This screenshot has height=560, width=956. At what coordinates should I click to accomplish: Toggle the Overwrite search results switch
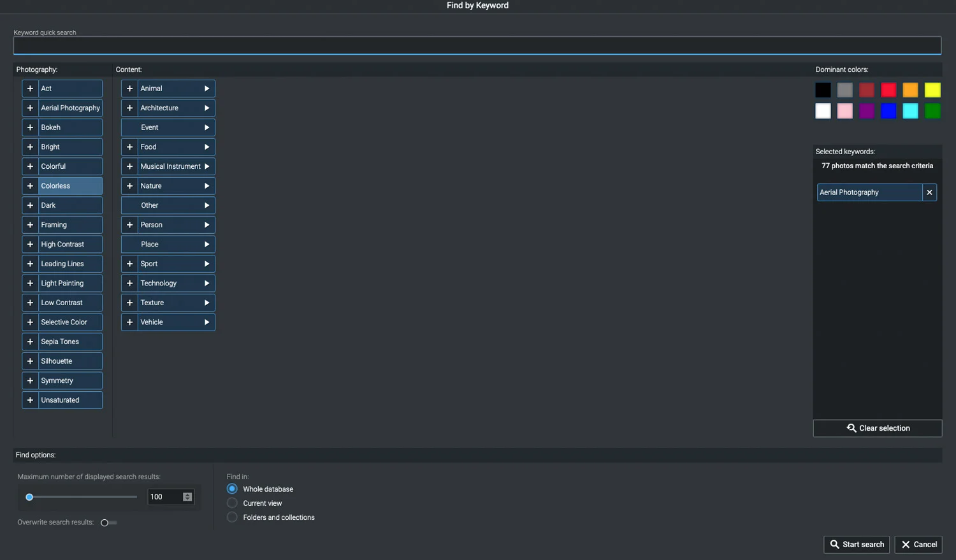(x=108, y=522)
